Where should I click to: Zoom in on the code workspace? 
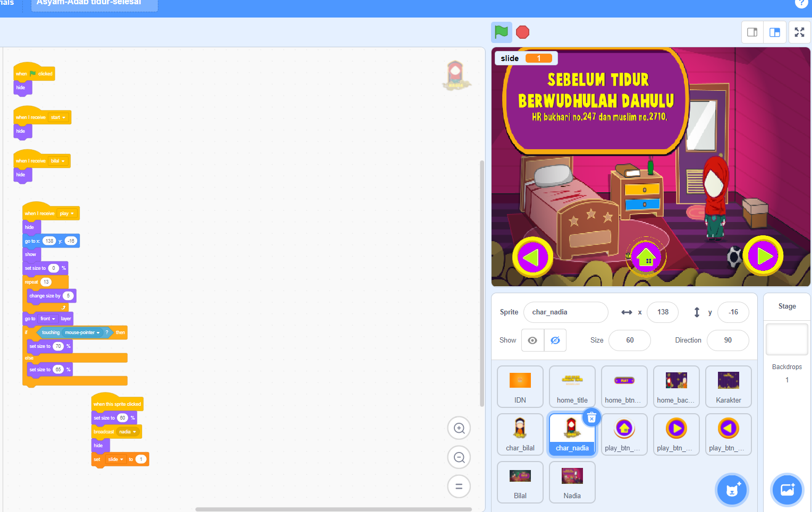coord(459,428)
